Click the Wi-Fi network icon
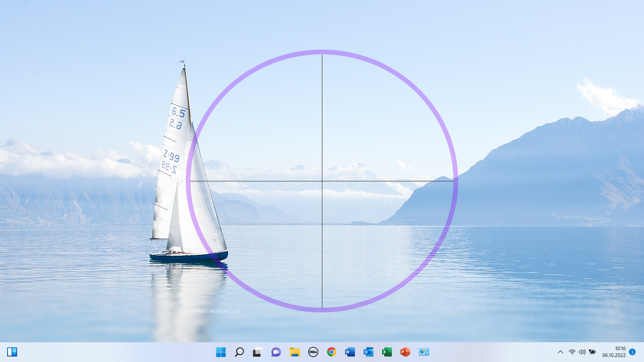The image size is (644, 362). click(x=572, y=352)
